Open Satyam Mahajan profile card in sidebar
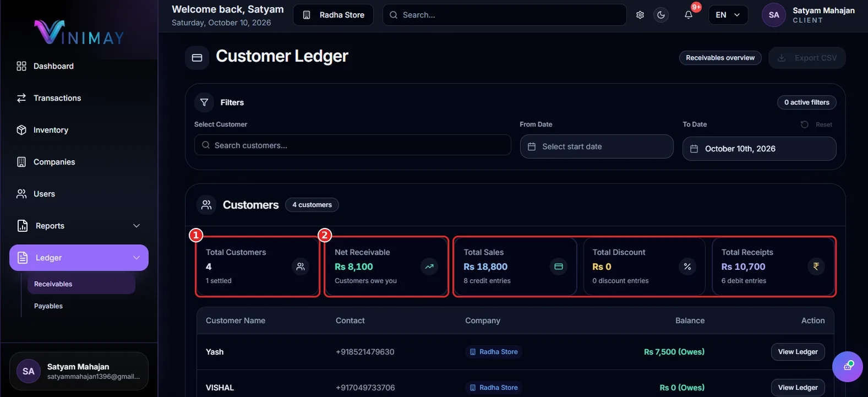This screenshot has width=868, height=397. 79,372
